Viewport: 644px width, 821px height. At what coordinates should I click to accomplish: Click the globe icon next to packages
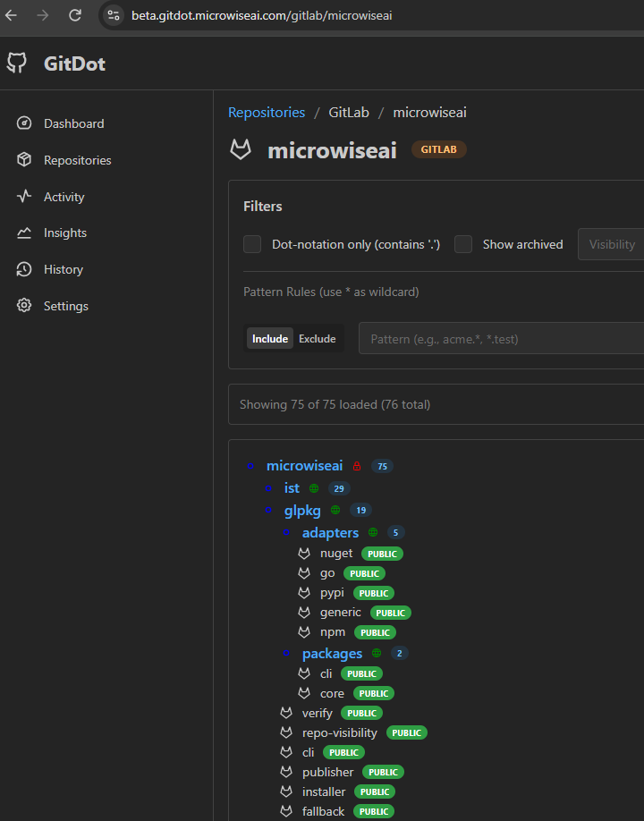(377, 653)
